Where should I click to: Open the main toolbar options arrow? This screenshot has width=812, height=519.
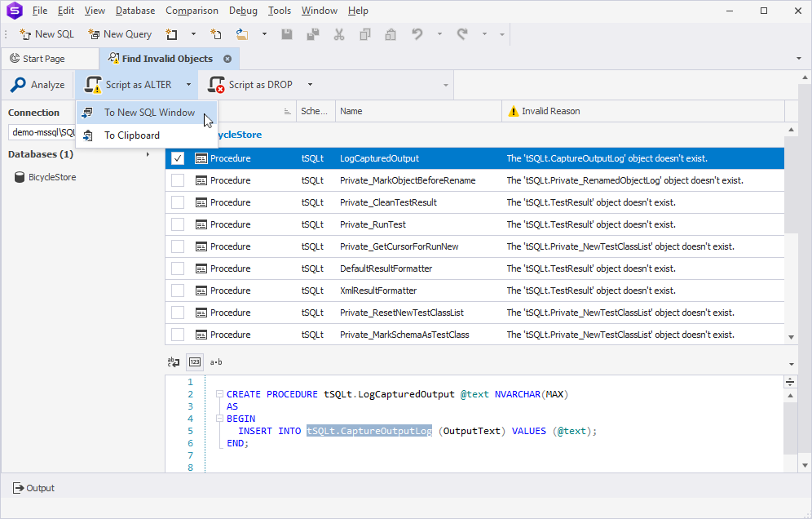click(x=502, y=34)
